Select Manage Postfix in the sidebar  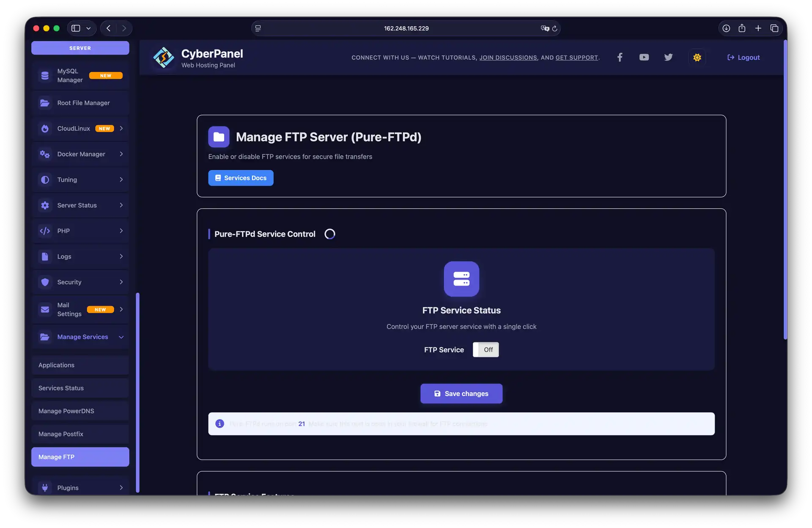(61, 434)
